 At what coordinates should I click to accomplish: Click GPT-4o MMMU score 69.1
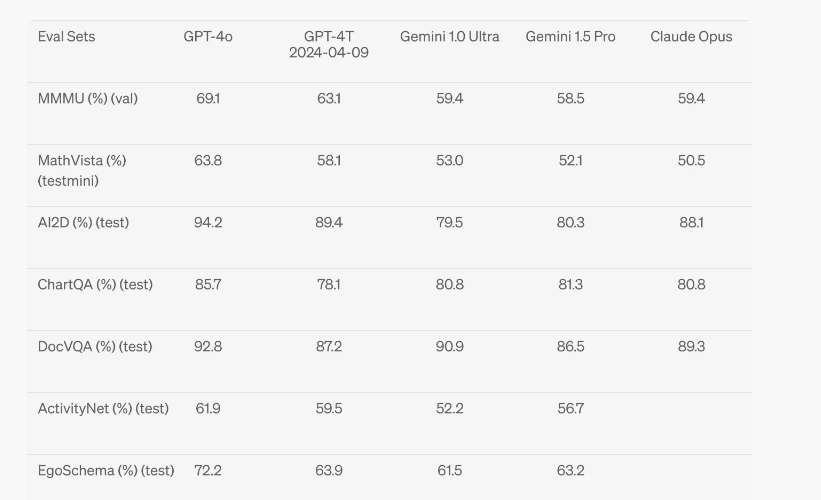click(208, 98)
